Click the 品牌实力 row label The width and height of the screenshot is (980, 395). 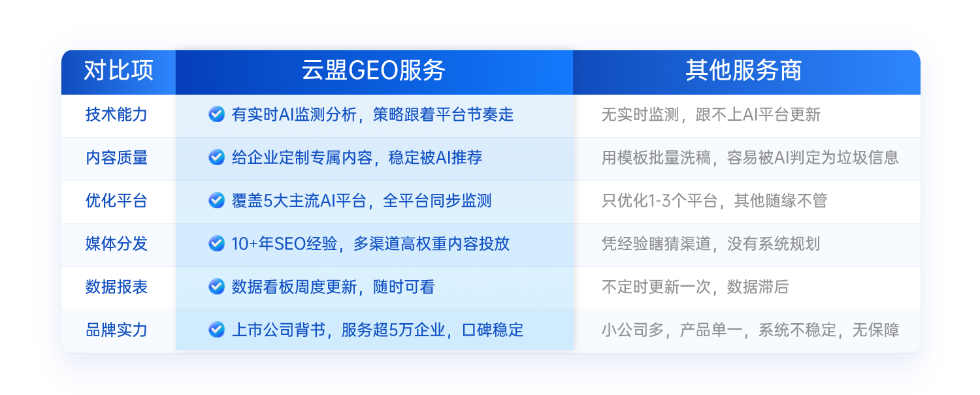click(116, 330)
